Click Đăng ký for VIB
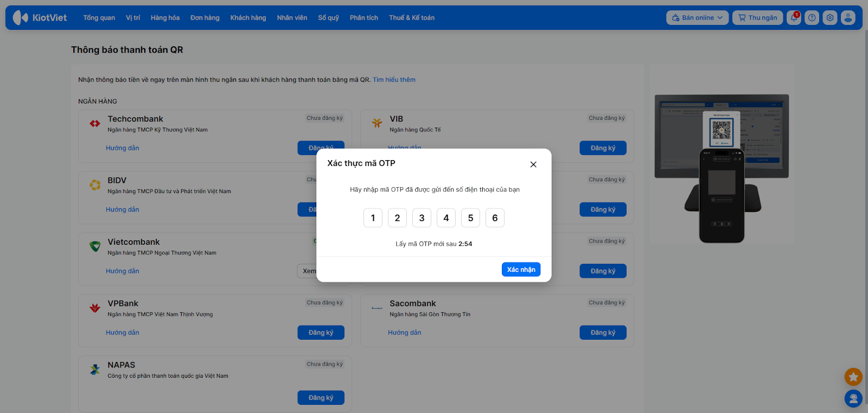868x413 pixels. (x=603, y=148)
